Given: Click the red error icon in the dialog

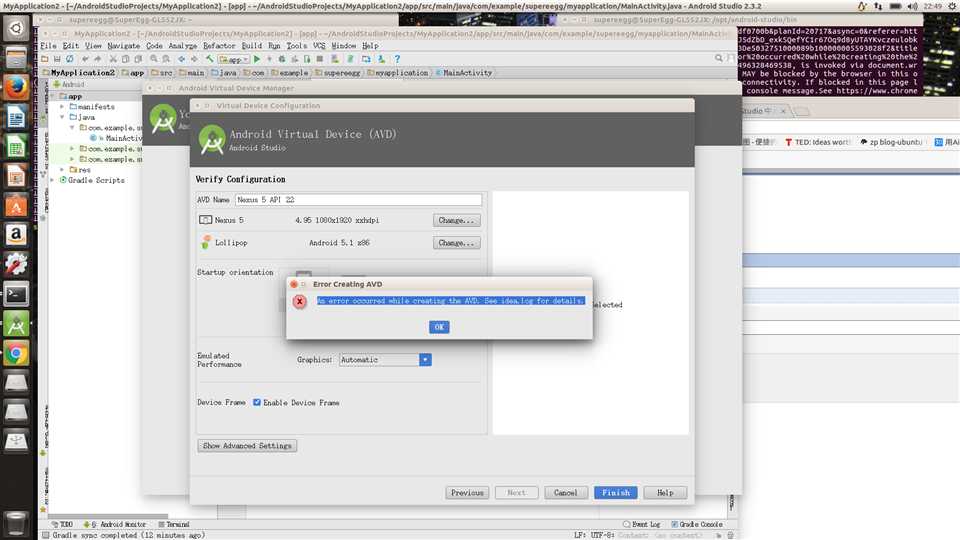Looking at the screenshot, I should pos(299,301).
